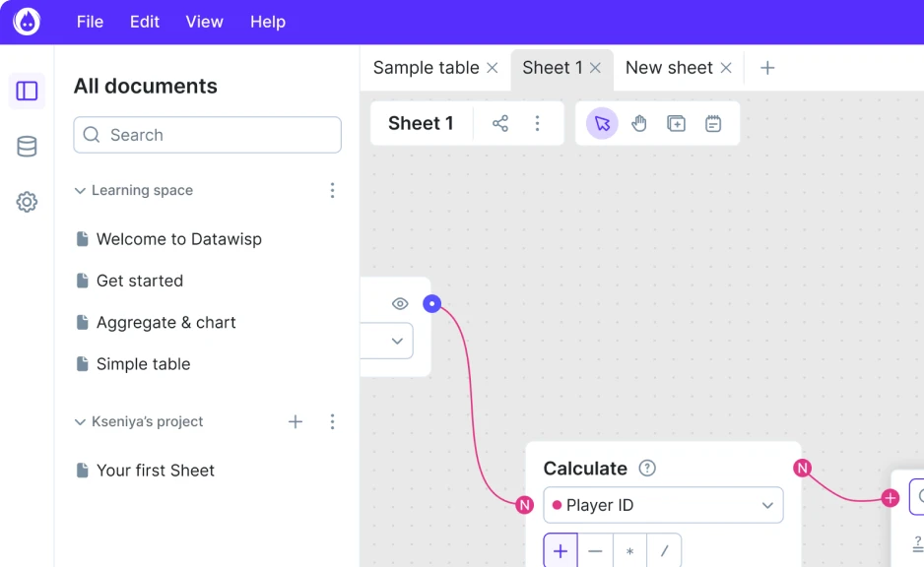This screenshot has height=567, width=924.
Task: Collapse the Learning space section
Action: pos(80,191)
